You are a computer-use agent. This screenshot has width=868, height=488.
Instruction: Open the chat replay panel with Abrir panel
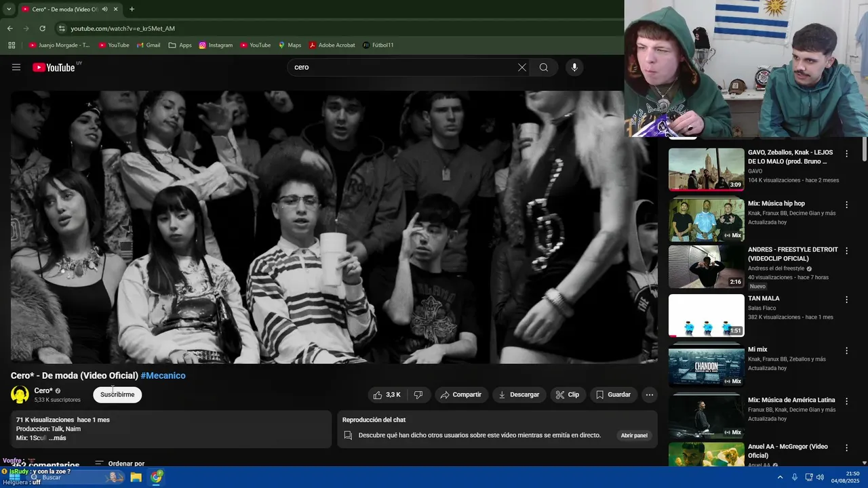tap(634, 435)
